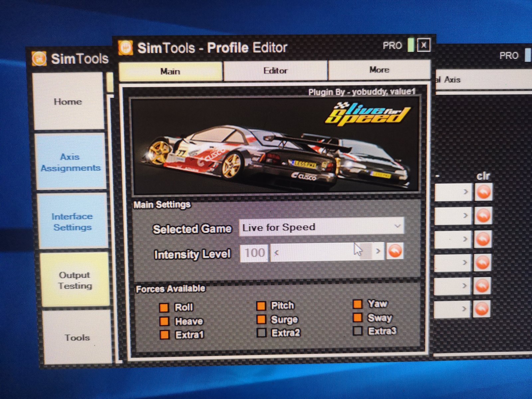Open Output Testing in SimTools sidebar
This screenshot has height=399, width=532.
[x=75, y=280]
